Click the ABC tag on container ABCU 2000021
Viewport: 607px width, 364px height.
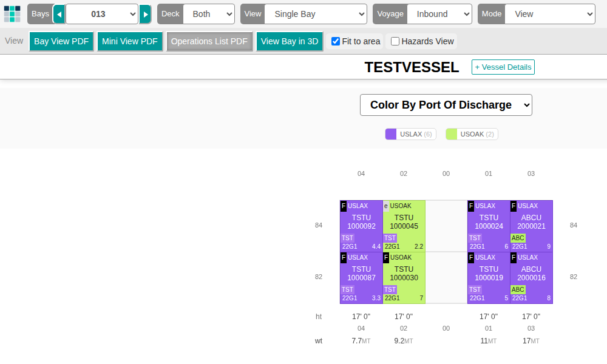[518, 238]
